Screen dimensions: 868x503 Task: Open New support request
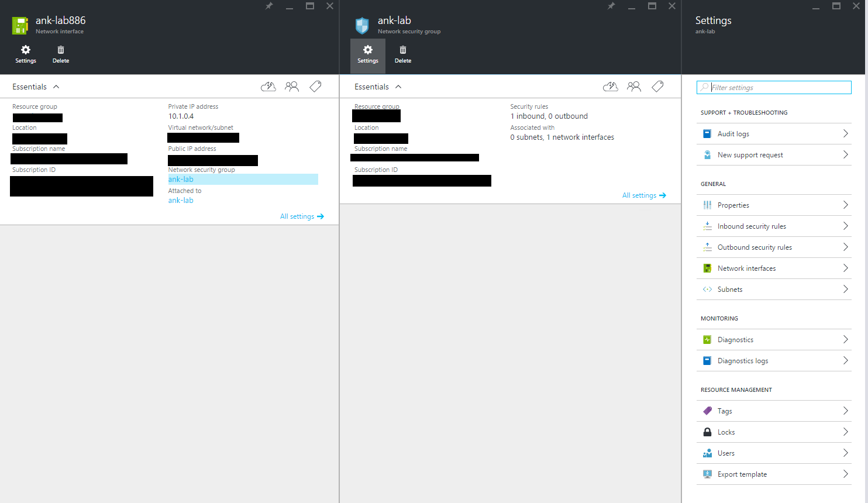774,155
